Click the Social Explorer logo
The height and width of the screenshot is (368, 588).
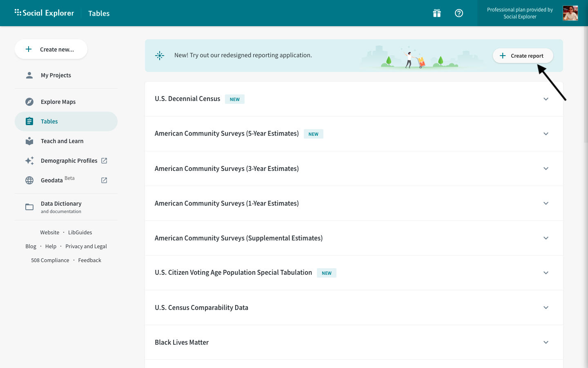pyautogui.click(x=45, y=13)
